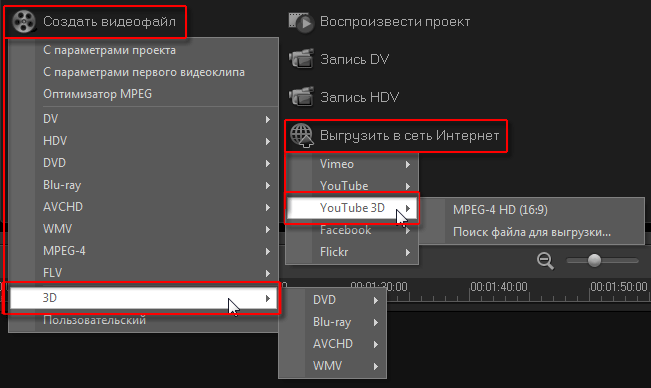Click the camcorder icon beside Запись DV
Image resolution: width=651 pixels, height=388 pixels.
coord(301,59)
